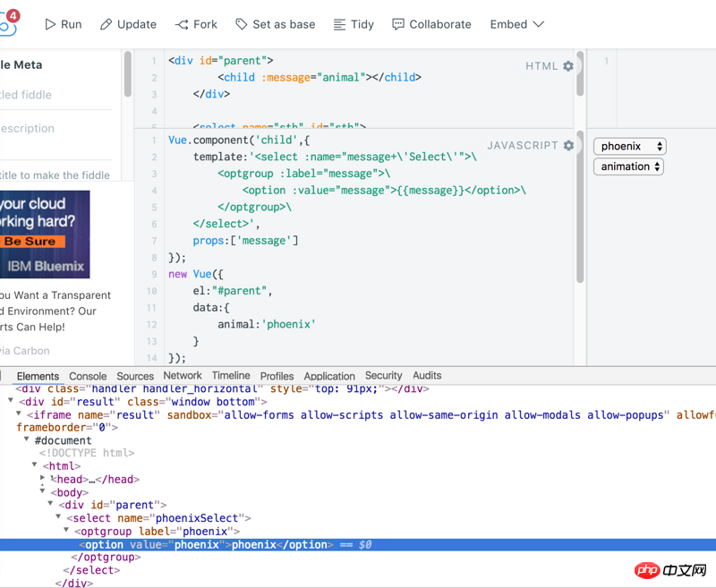Click Set as base label
The image size is (716, 588).
coord(284,24)
